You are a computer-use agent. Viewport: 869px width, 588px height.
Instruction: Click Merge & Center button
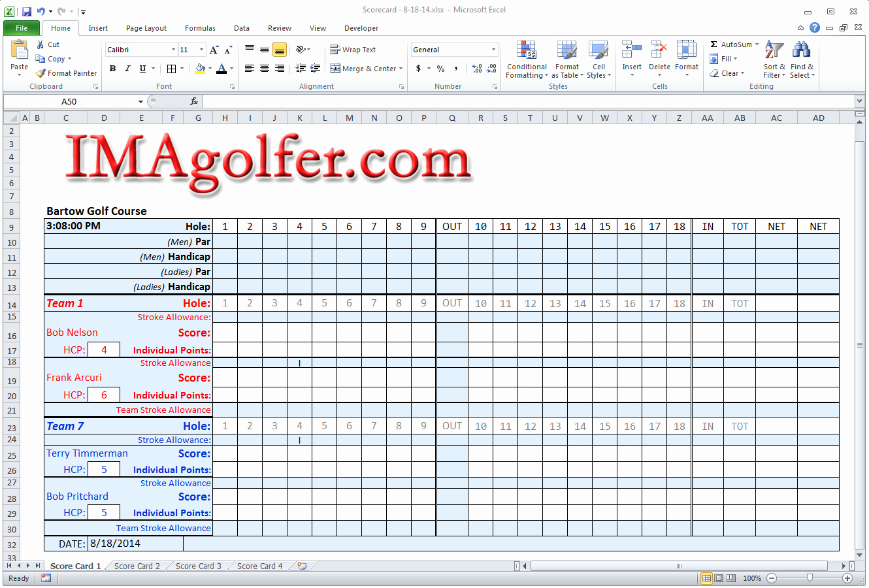(363, 69)
